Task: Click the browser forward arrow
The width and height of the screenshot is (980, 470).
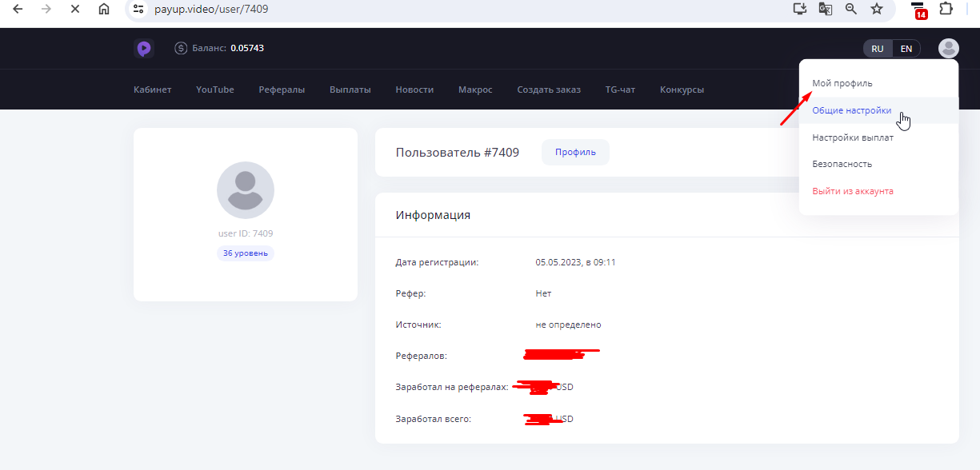Action: pos(46,9)
